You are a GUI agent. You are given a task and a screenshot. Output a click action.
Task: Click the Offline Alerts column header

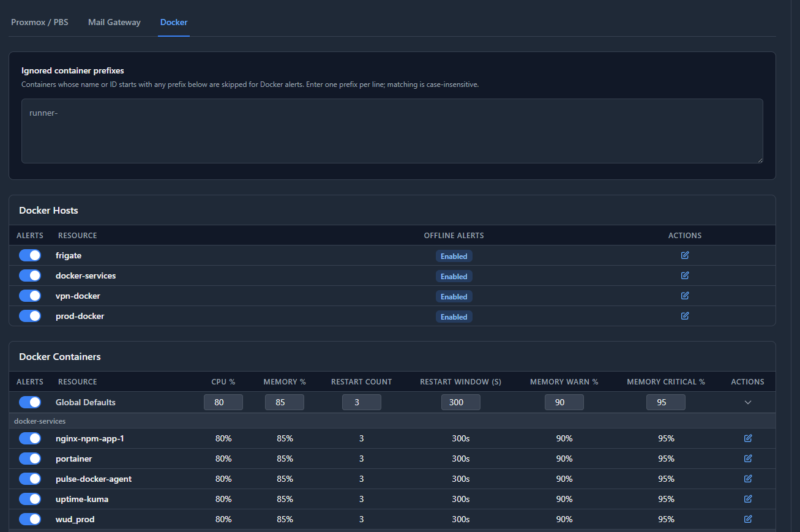click(454, 235)
